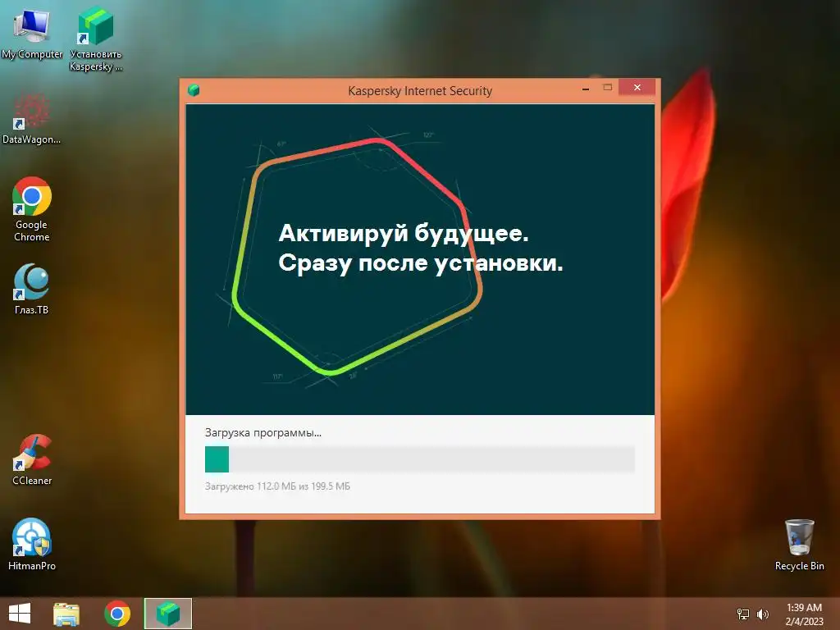This screenshot has width=840, height=630.
Task: Select the Google Chrome desktop icon
Action: point(32,209)
